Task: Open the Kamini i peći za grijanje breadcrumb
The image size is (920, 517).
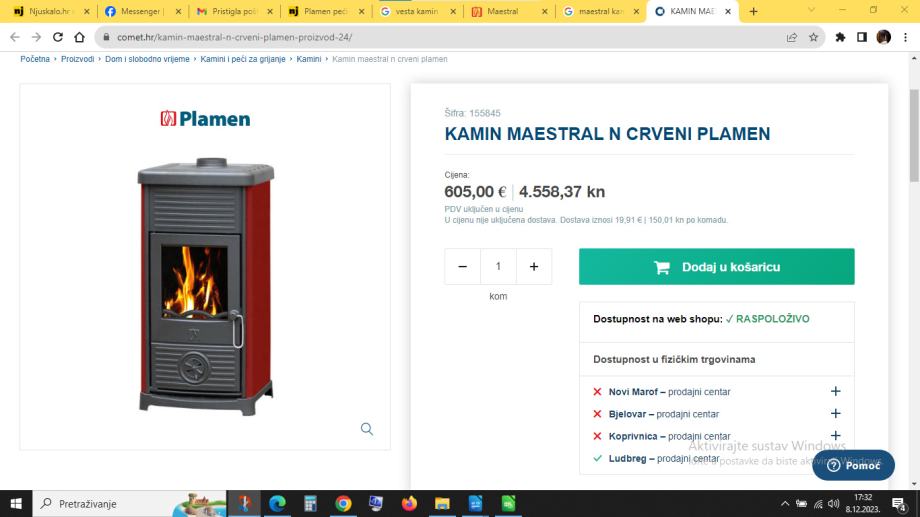Action: coord(243,59)
